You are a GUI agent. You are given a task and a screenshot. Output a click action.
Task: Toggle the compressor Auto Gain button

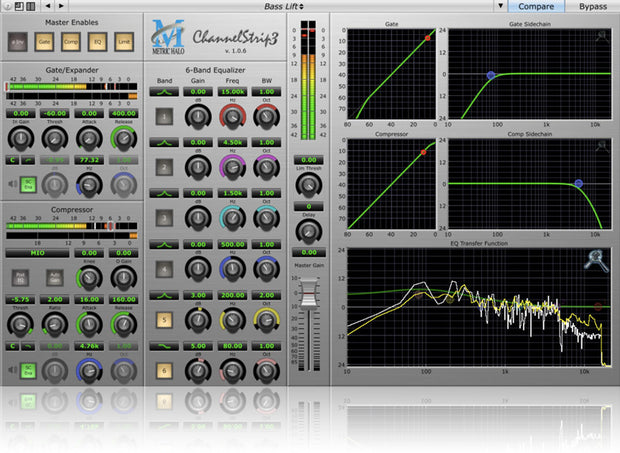[x=55, y=278]
